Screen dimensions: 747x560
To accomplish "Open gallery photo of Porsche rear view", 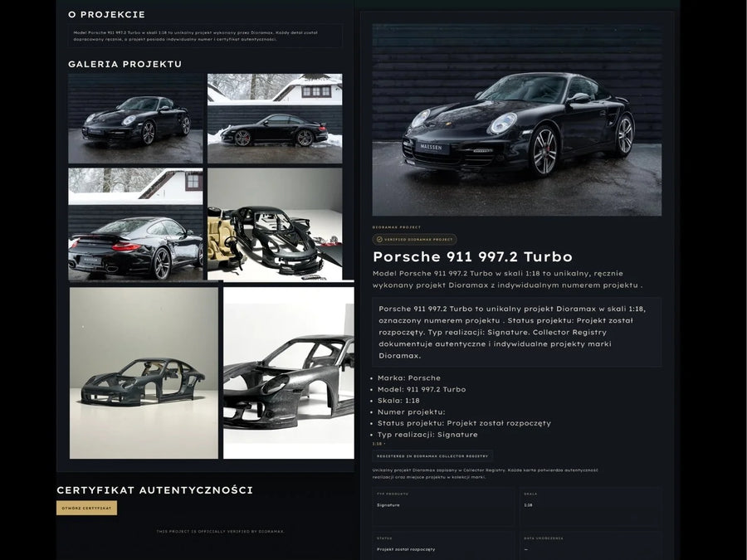I will coord(135,224).
